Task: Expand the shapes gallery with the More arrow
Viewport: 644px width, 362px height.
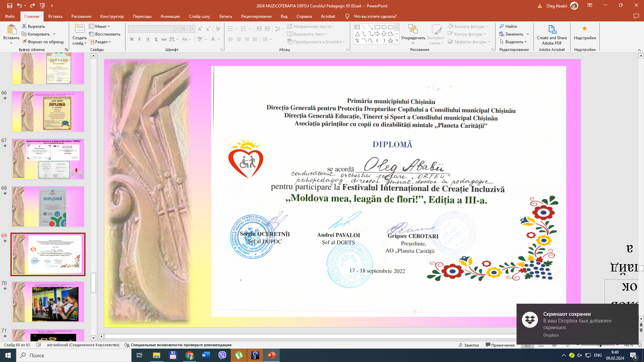Action: (397, 41)
